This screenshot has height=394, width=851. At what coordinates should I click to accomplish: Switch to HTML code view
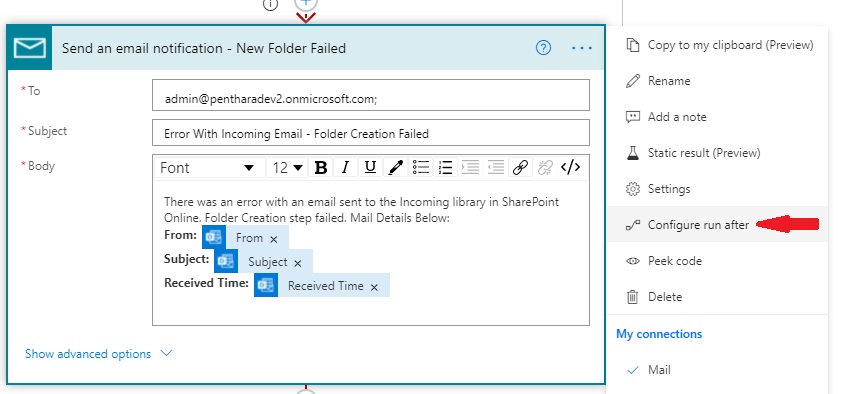click(x=570, y=168)
